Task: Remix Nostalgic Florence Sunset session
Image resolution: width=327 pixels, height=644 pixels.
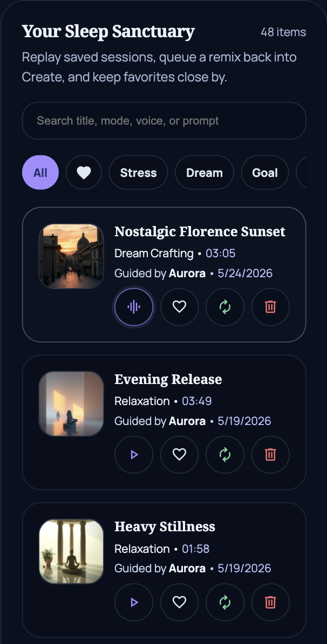Action: tap(224, 307)
